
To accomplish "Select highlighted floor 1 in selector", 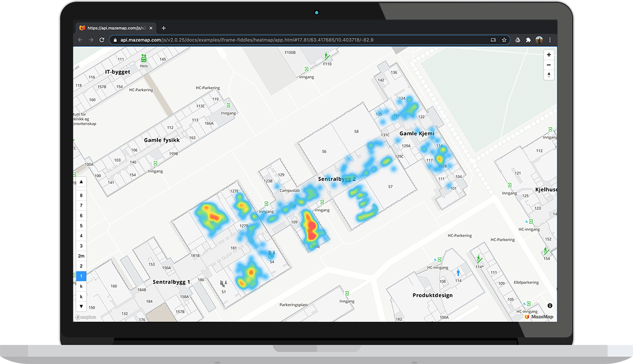I will [x=81, y=276].
